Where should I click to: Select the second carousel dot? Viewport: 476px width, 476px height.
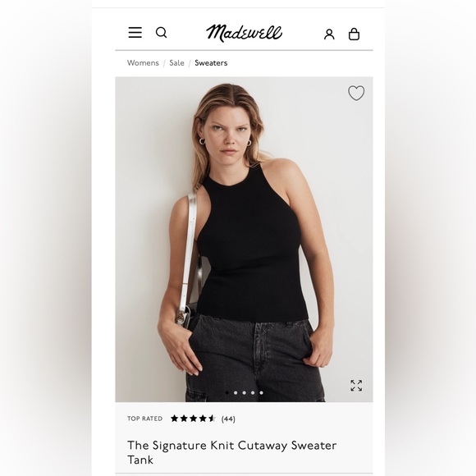pyautogui.click(x=236, y=393)
